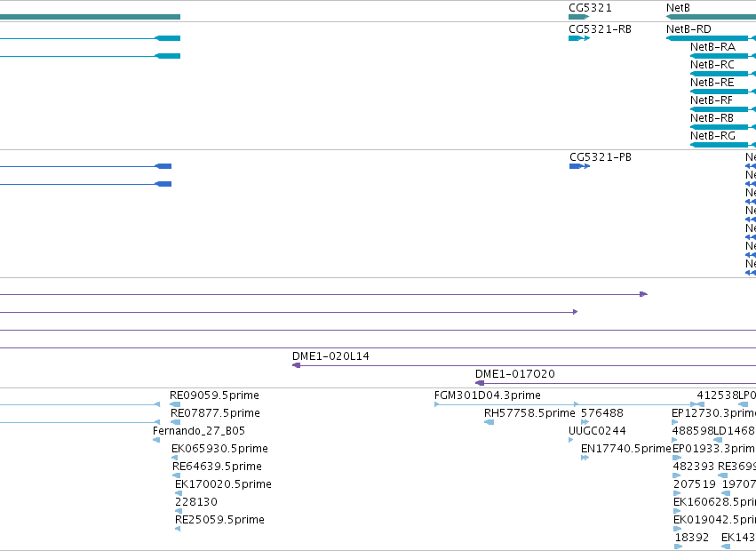Select the 228130 feature label
This screenshot has height=551, width=756.
point(196,502)
